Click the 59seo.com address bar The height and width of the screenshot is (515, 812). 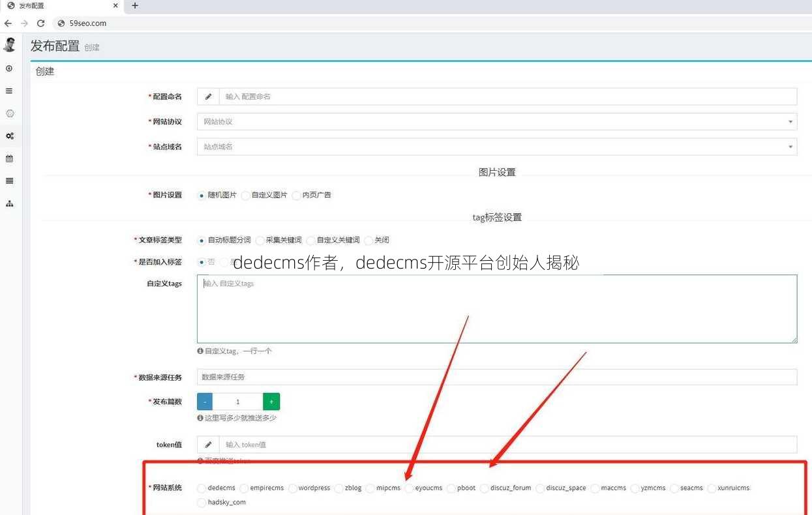pyautogui.click(x=430, y=23)
